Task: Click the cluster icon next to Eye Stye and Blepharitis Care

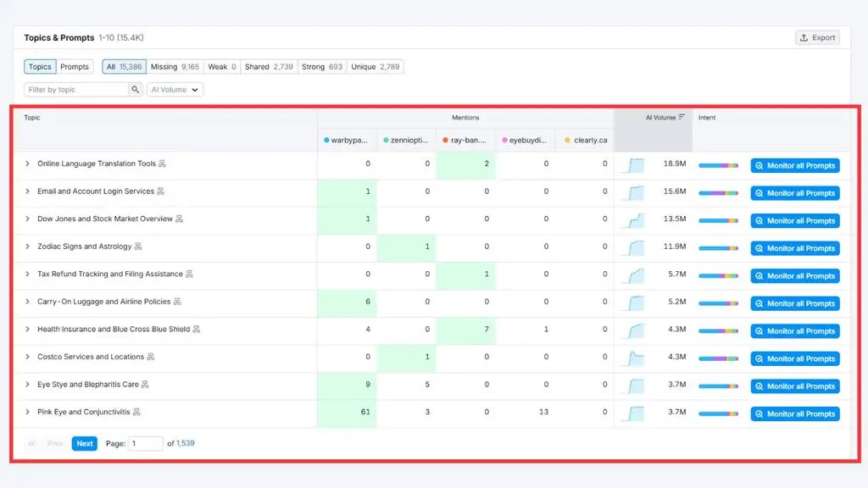Action: [x=145, y=385]
